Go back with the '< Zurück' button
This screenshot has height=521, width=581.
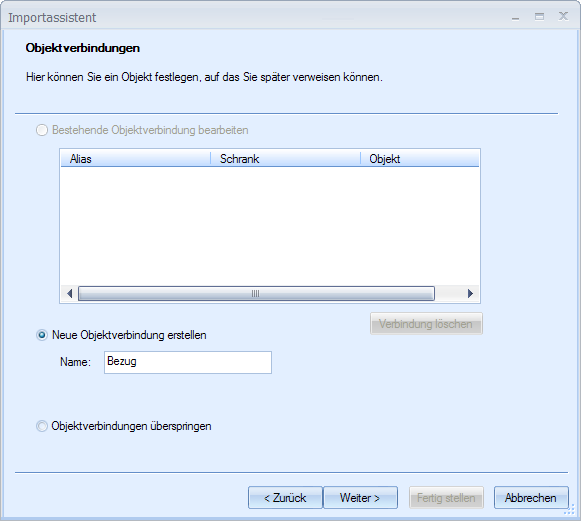(285, 498)
